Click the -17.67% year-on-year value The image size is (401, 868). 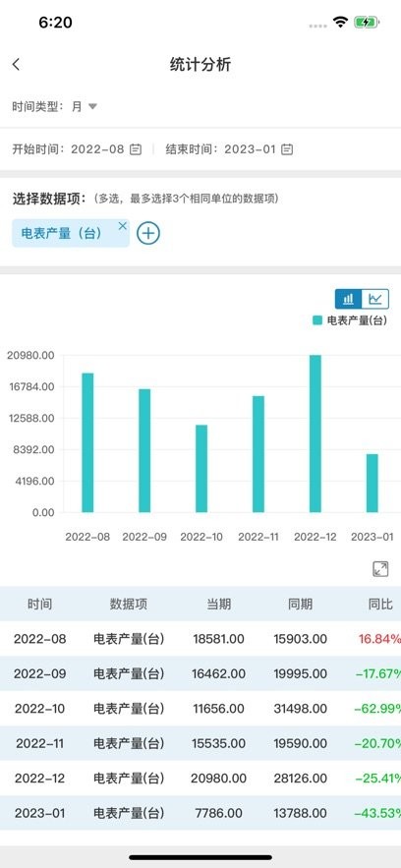tap(377, 673)
